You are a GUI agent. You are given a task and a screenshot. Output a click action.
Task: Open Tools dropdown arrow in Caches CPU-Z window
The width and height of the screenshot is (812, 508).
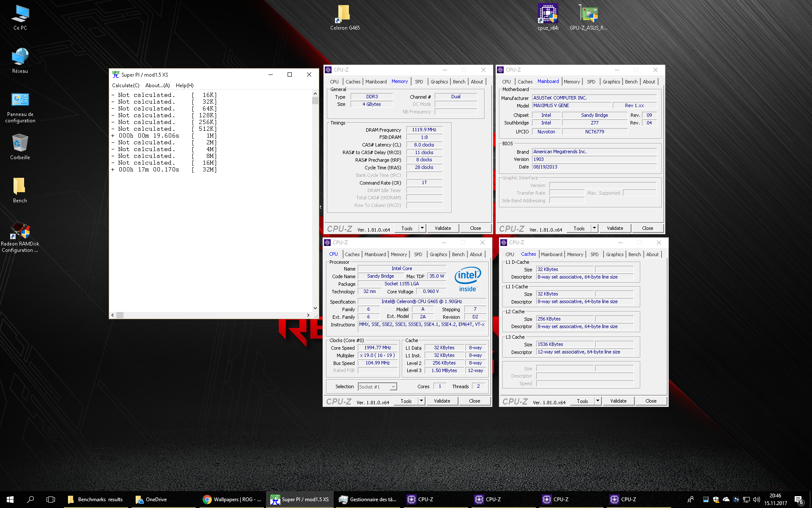pos(598,401)
